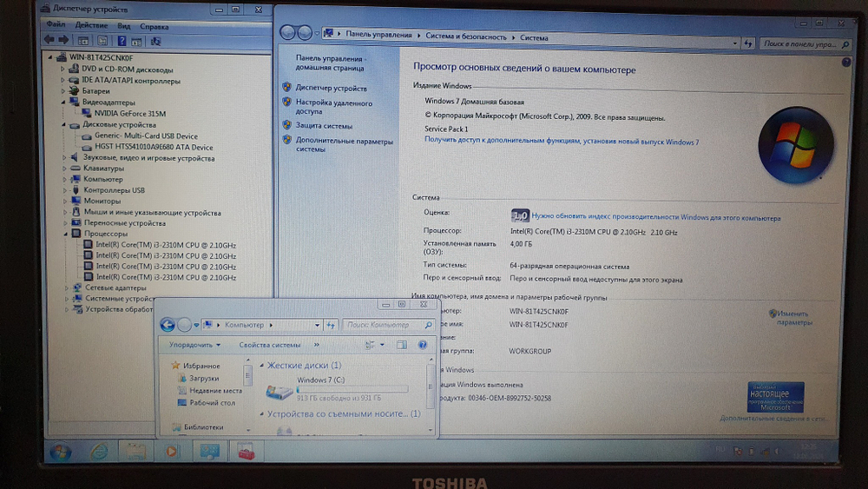The height and width of the screenshot is (489, 868).
Task: Open Защита системы sidebar link
Action: tap(324, 126)
